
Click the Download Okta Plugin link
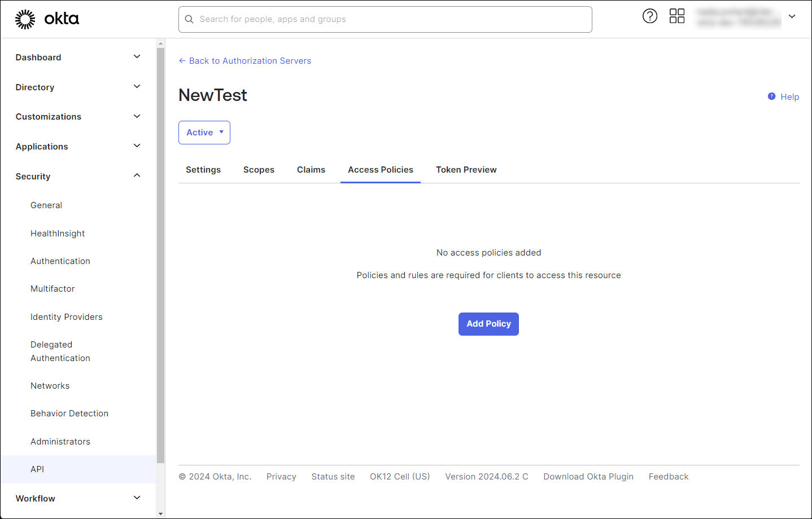588,477
